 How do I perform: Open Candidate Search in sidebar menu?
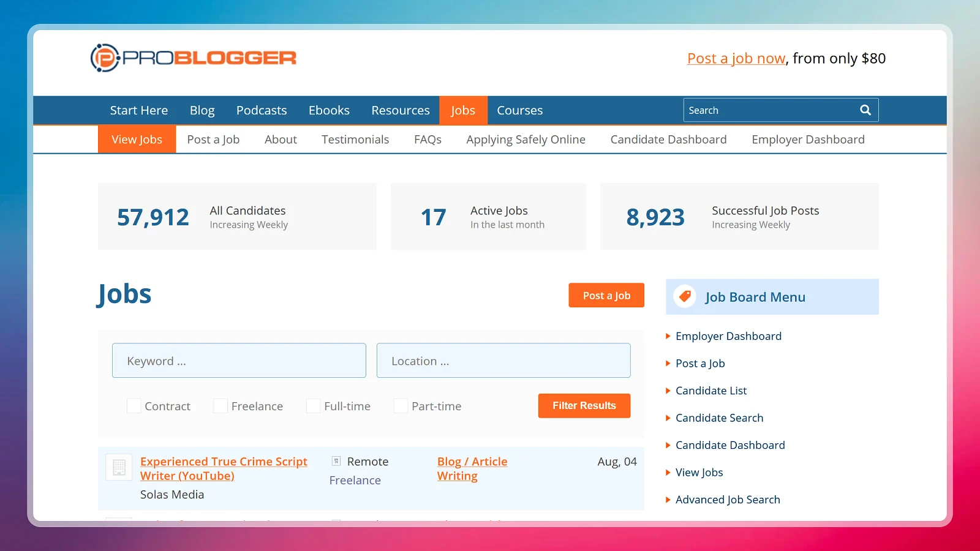(x=719, y=418)
